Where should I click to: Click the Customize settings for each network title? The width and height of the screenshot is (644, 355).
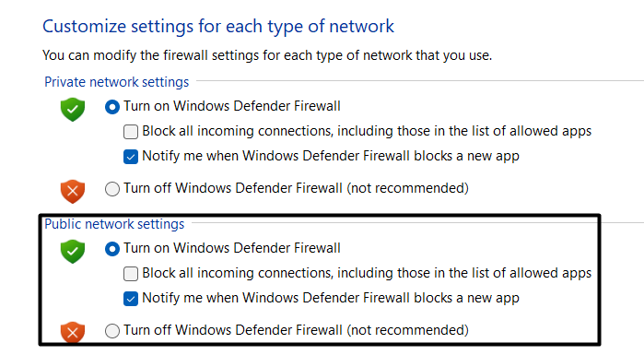[x=218, y=27]
